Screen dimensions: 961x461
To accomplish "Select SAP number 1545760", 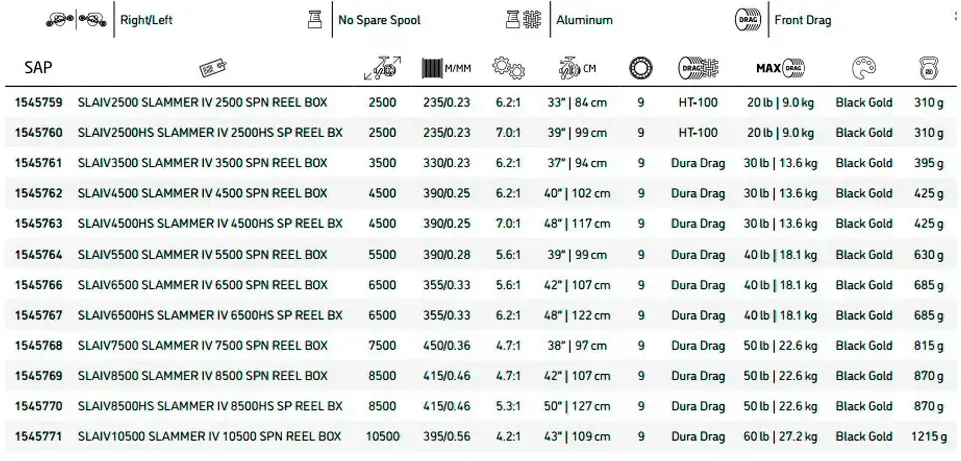I will point(39,132).
